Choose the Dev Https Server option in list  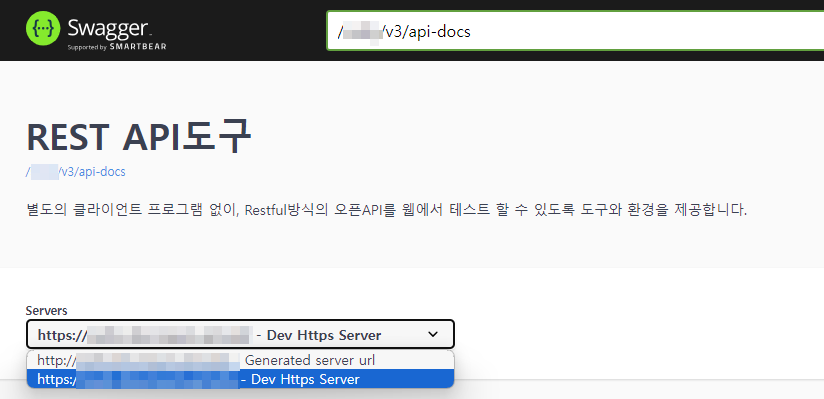[x=240, y=379]
